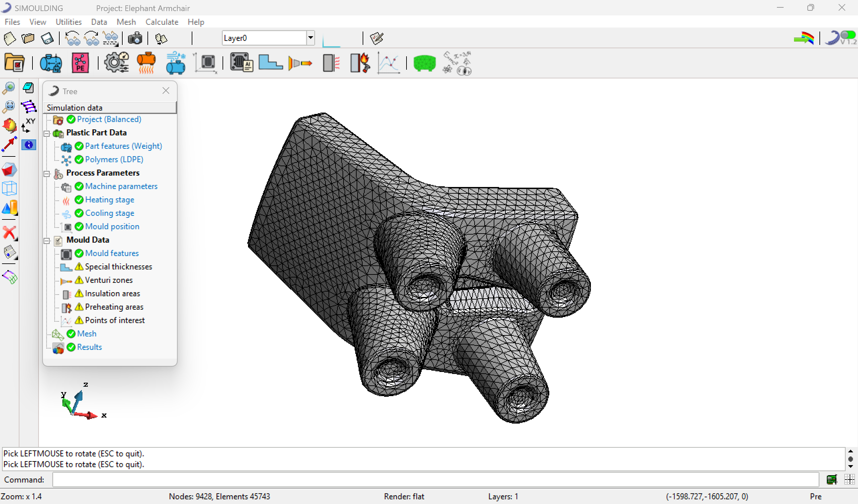
Task: Select Venturi zones tree item
Action: click(109, 280)
